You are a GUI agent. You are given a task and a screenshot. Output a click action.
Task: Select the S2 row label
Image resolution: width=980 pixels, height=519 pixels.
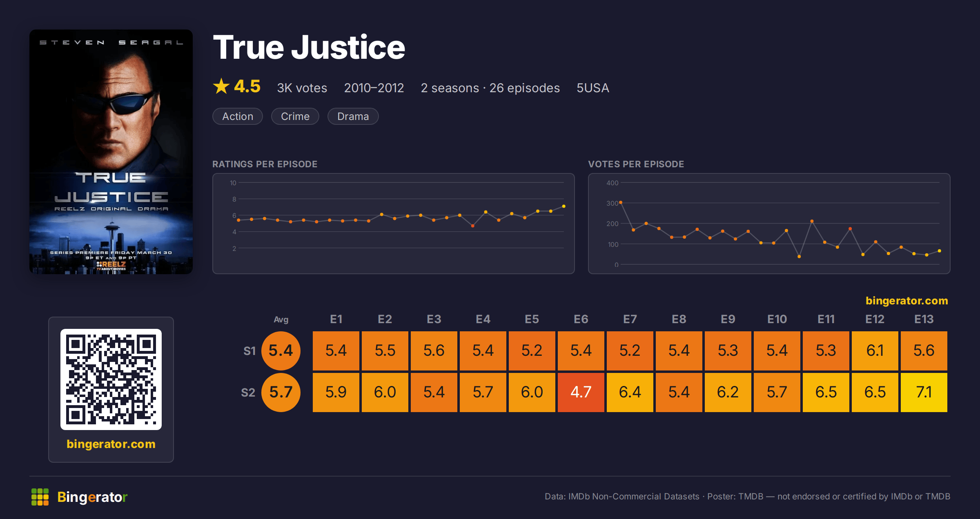(x=248, y=393)
